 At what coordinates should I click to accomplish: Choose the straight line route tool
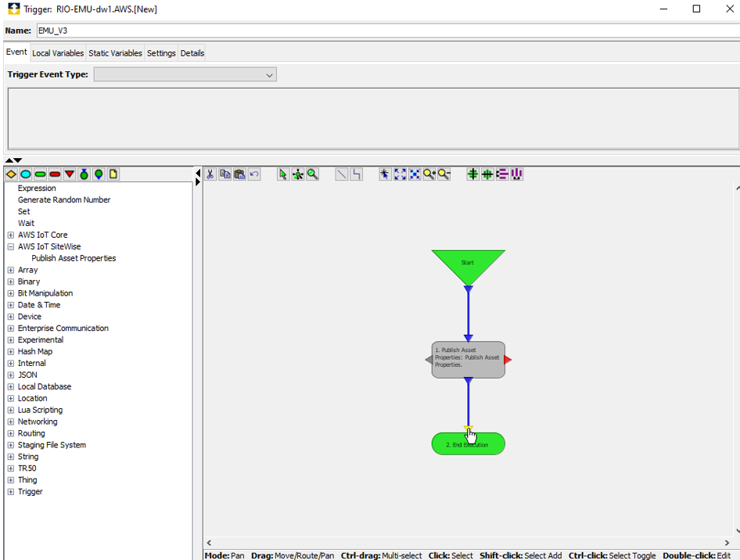342,174
